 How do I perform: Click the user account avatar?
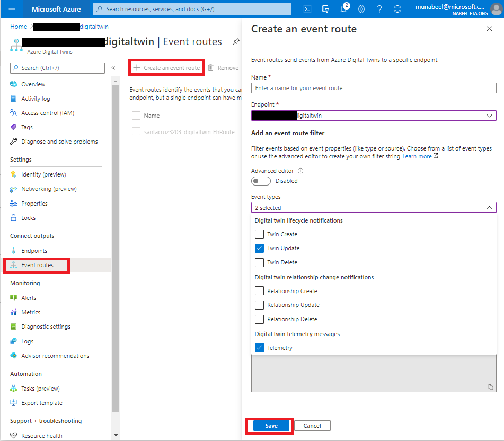(496, 9)
